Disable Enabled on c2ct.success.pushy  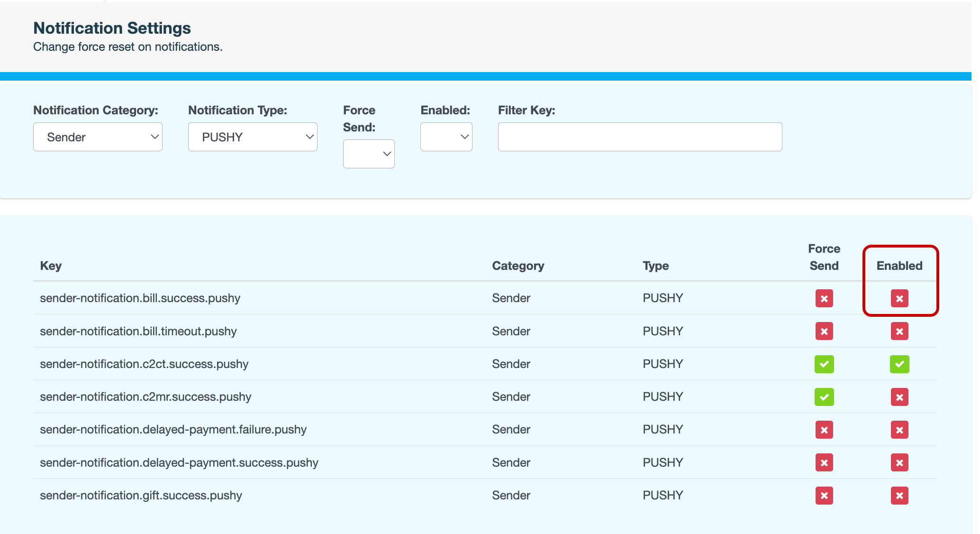pos(899,364)
